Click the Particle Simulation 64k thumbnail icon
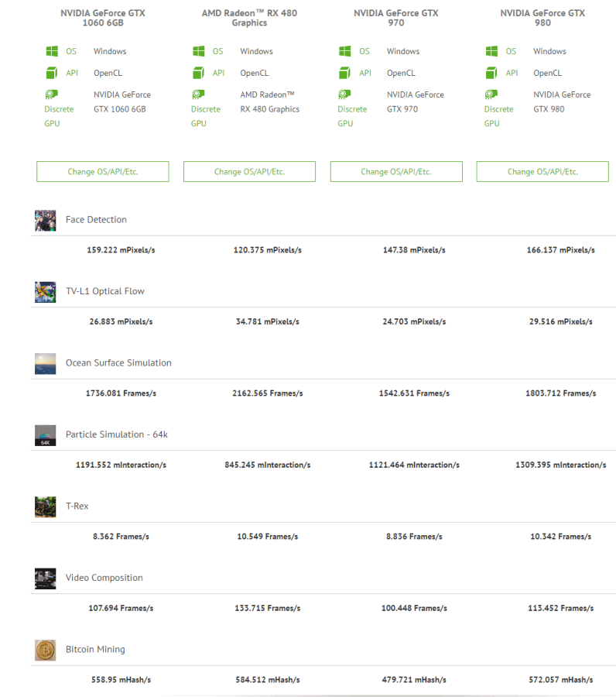Screen dimensions: 616x697 point(45,435)
